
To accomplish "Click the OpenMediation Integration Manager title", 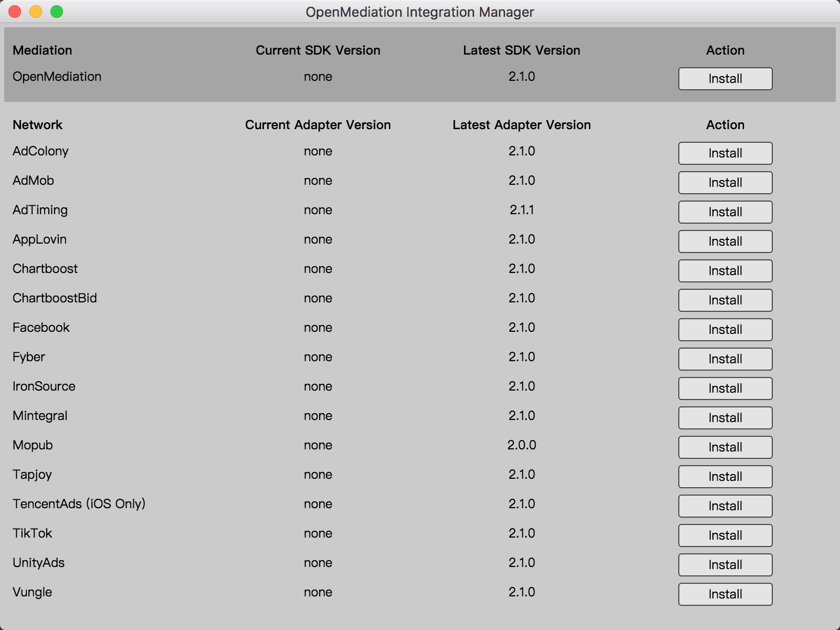I will click(x=420, y=12).
